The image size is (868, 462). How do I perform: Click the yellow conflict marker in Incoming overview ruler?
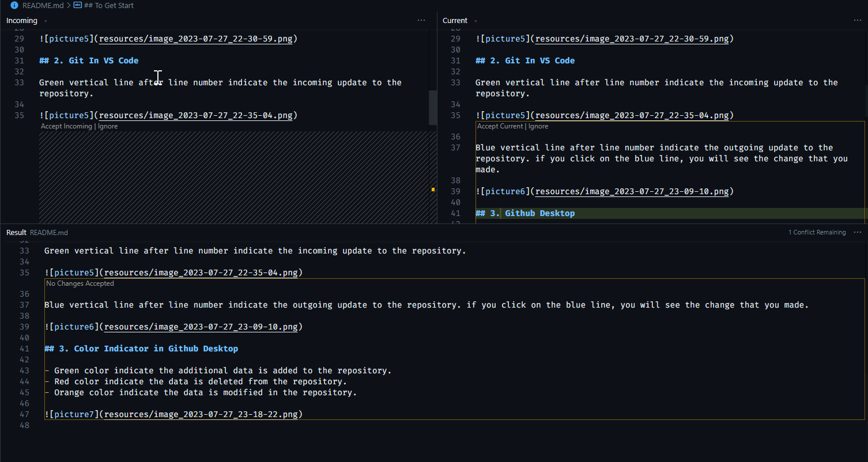pos(433,189)
